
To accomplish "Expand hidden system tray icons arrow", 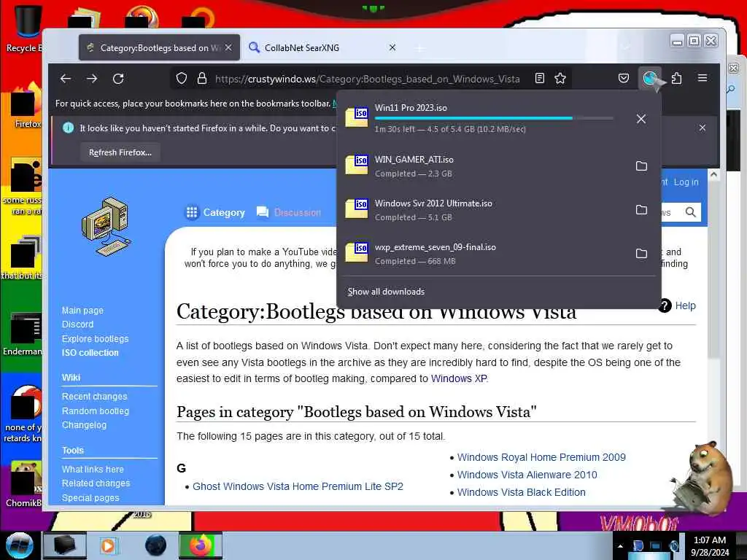I will (x=620, y=546).
